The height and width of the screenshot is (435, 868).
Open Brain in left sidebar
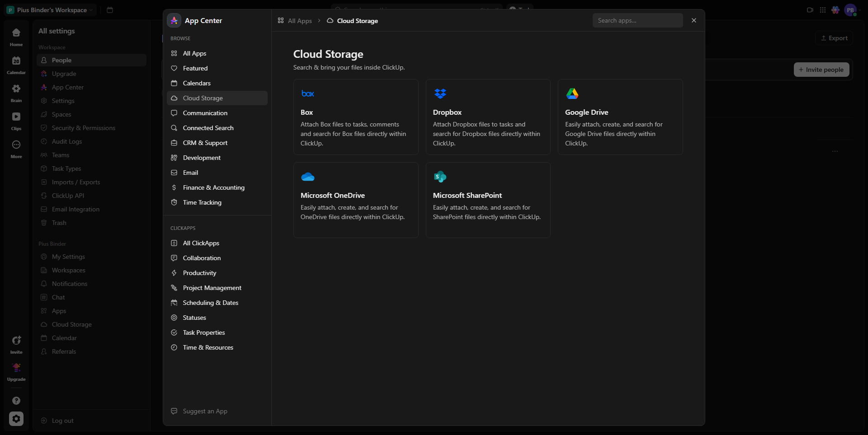pyautogui.click(x=16, y=94)
